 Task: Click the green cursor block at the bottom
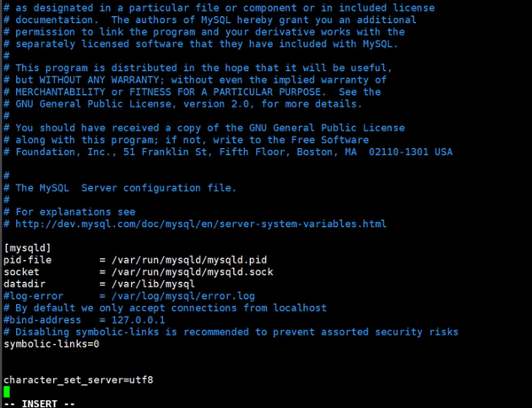click(7, 391)
